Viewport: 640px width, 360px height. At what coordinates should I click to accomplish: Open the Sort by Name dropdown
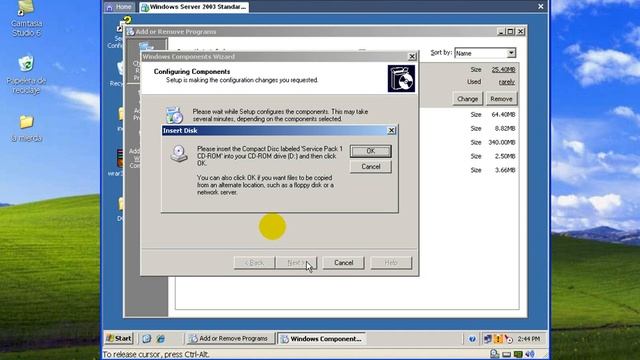tap(511, 53)
